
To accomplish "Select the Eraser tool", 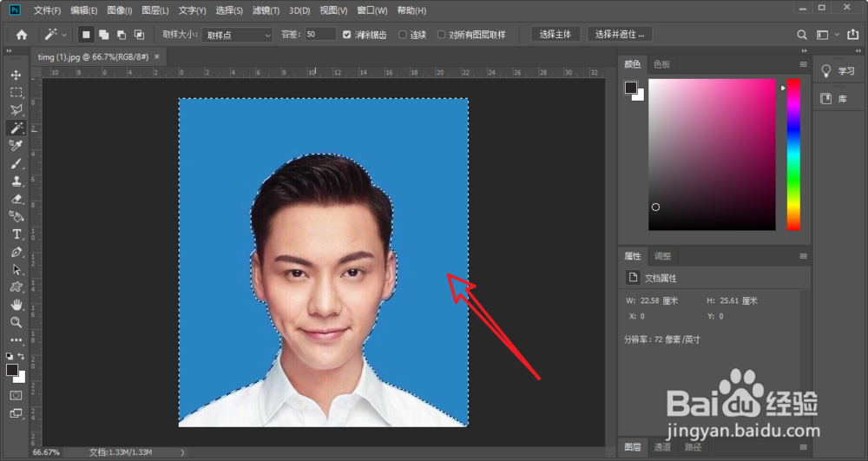I will click(x=16, y=199).
